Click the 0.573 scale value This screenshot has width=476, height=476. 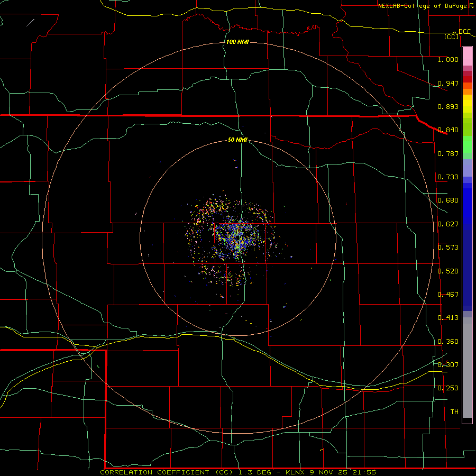[x=448, y=248]
